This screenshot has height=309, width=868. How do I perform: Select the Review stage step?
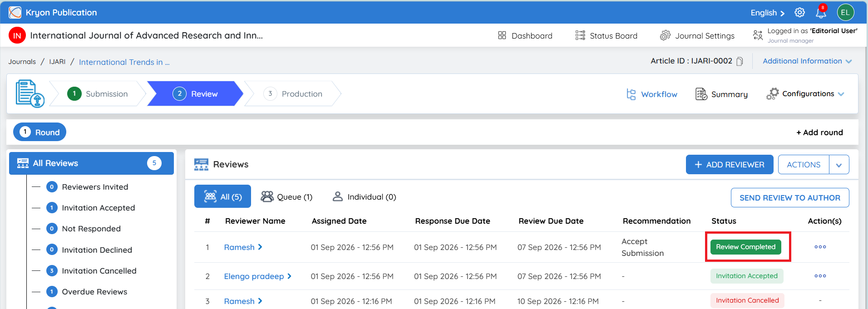pyautogui.click(x=195, y=94)
